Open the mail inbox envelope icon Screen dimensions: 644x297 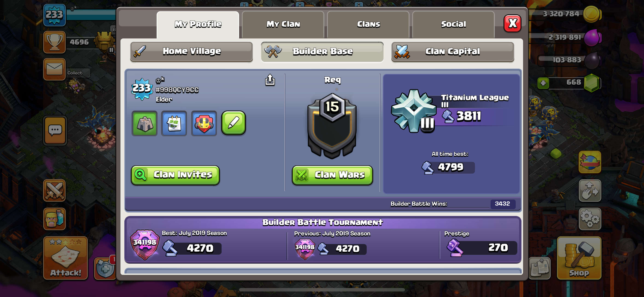tap(55, 69)
